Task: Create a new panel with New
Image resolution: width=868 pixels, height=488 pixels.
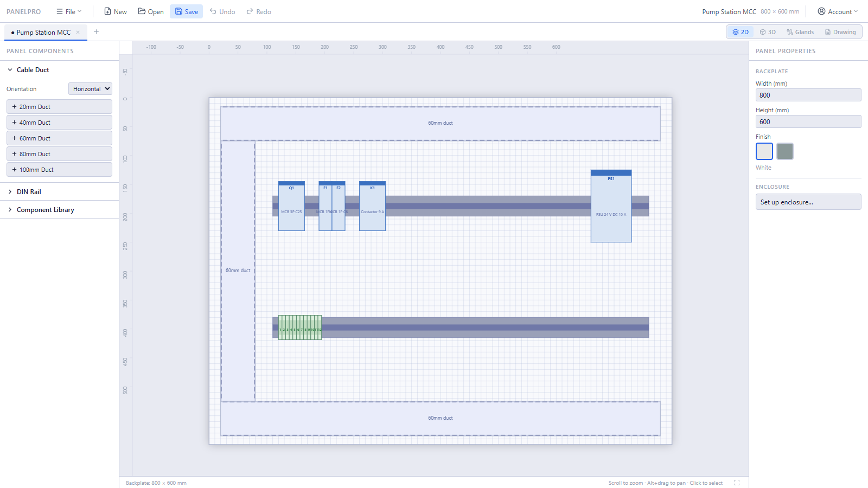Action: [x=116, y=11]
